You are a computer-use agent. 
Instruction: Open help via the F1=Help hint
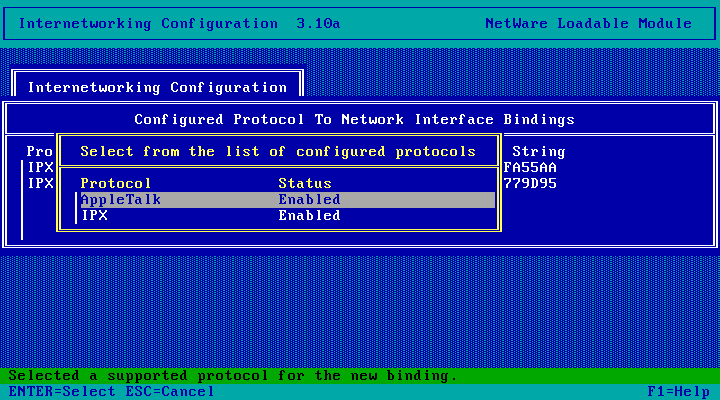coord(679,392)
